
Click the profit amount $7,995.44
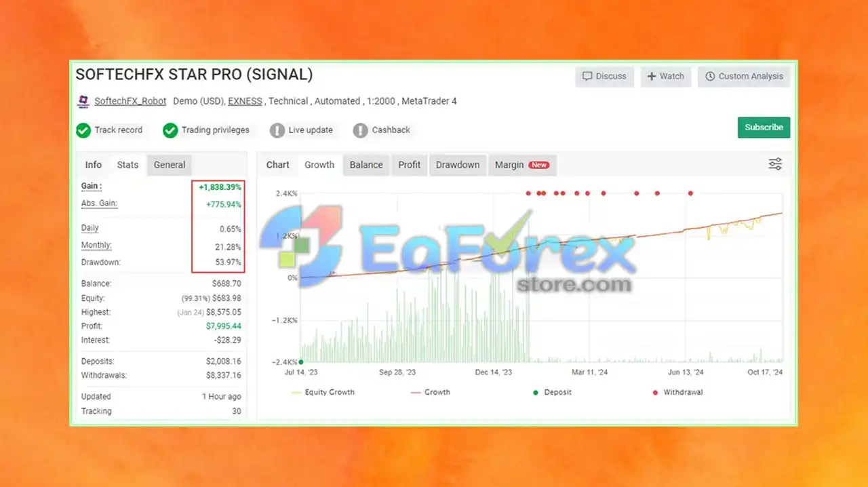pyautogui.click(x=224, y=326)
